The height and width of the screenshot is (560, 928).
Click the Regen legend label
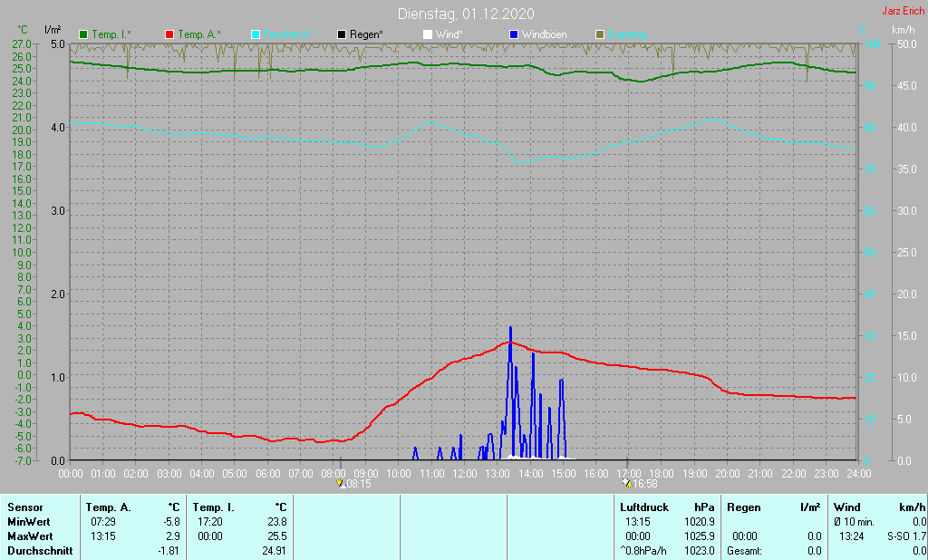[366, 35]
